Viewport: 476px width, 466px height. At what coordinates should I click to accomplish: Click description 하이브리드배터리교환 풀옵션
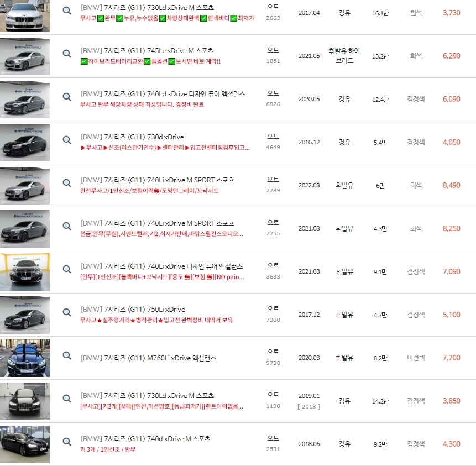click(150, 61)
